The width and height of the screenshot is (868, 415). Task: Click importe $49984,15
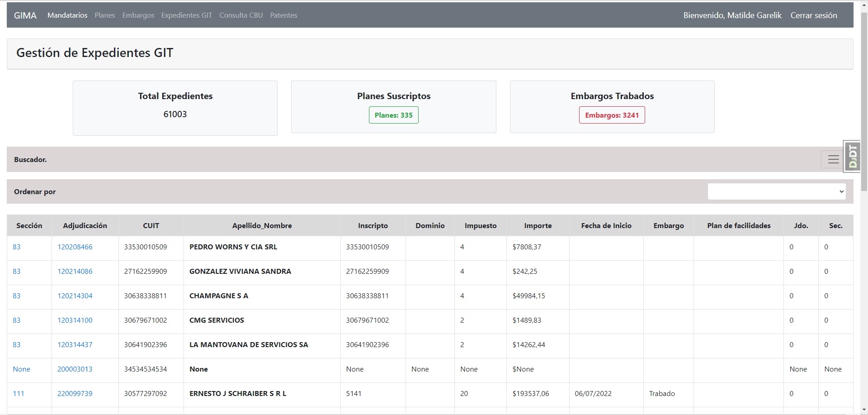click(x=529, y=296)
